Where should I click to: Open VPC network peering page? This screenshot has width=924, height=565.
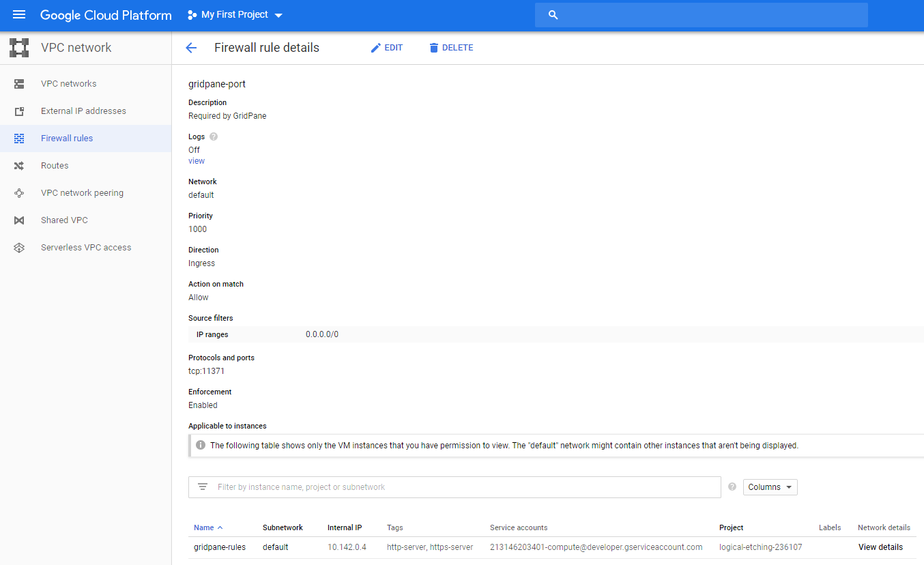pos(82,193)
